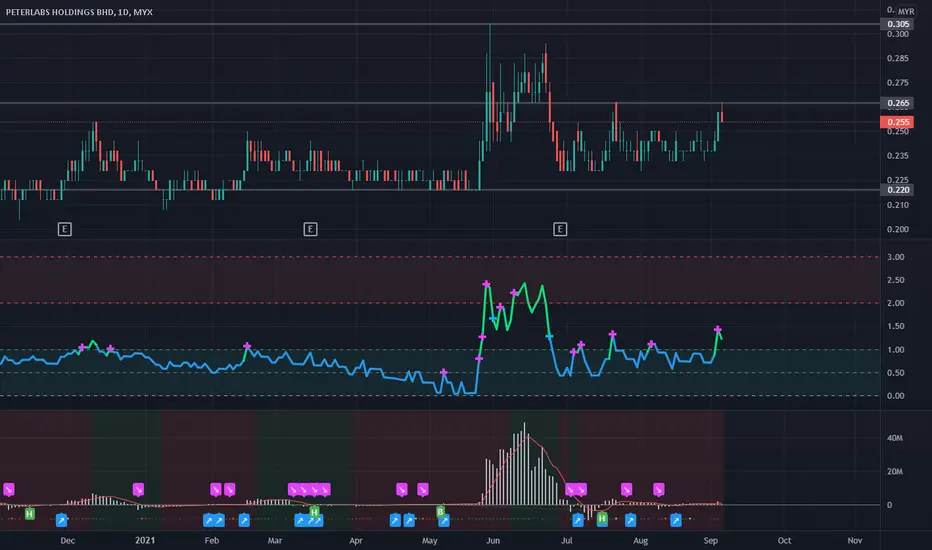Click the green H marker in March
The height and width of the screenshot is (550, 932).
[x=314, y=511]
